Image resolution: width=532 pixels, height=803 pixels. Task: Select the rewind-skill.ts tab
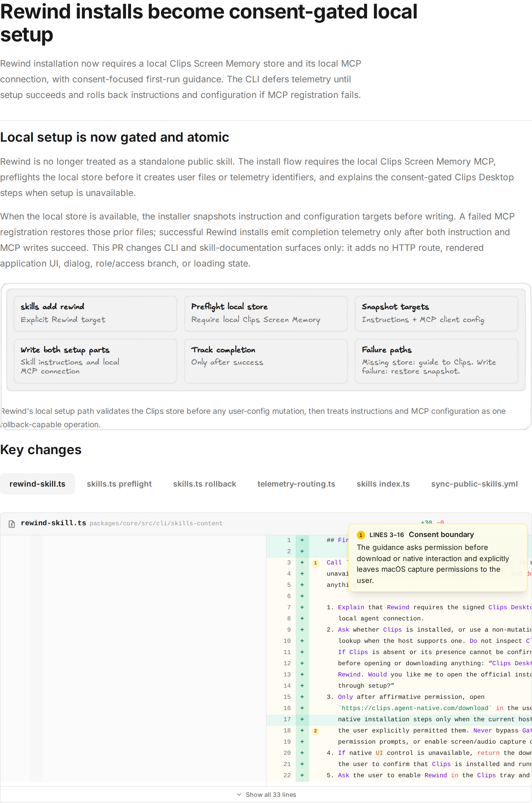click(x=37, y=484)
